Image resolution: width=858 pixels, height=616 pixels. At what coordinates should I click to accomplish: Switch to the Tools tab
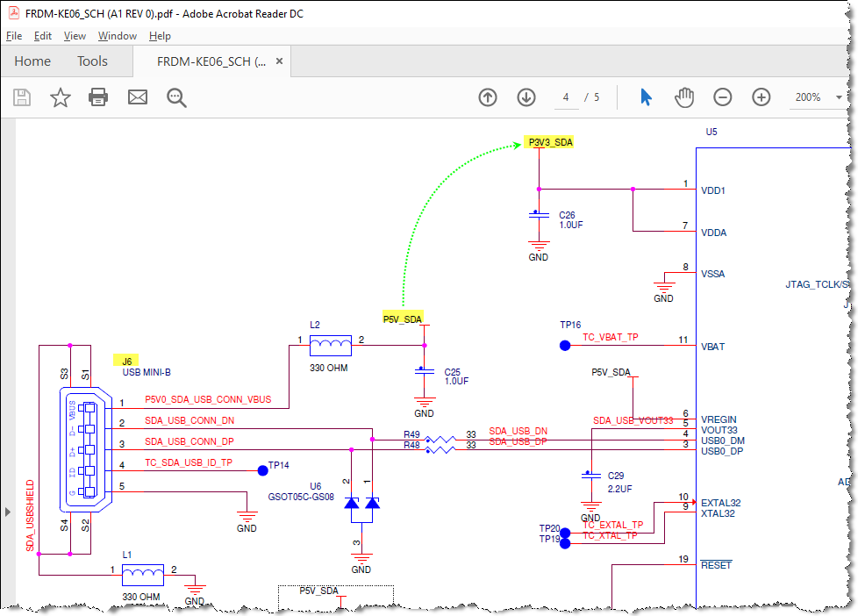coord(92,61)
